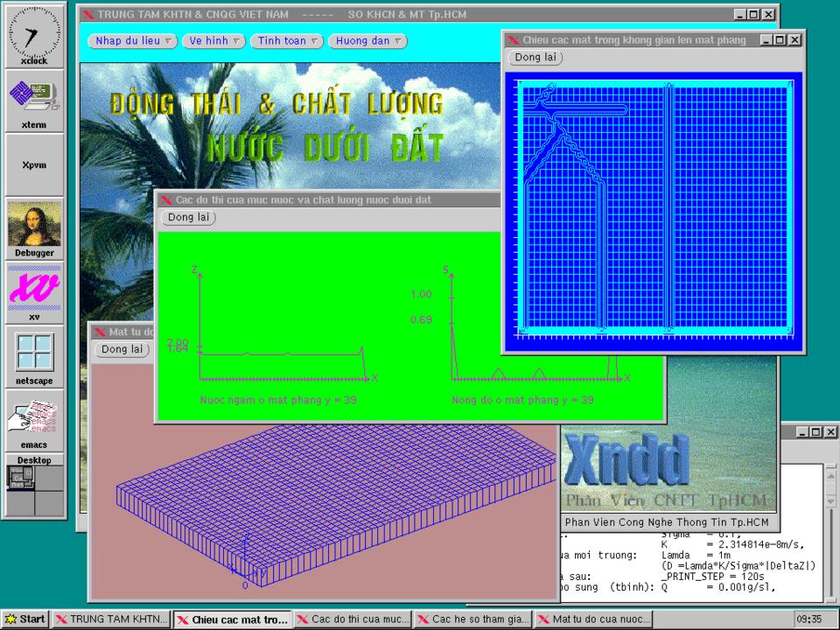840x630 pixels.
Task: Click Dong lai in the green graph window
Action: [188, 217]
